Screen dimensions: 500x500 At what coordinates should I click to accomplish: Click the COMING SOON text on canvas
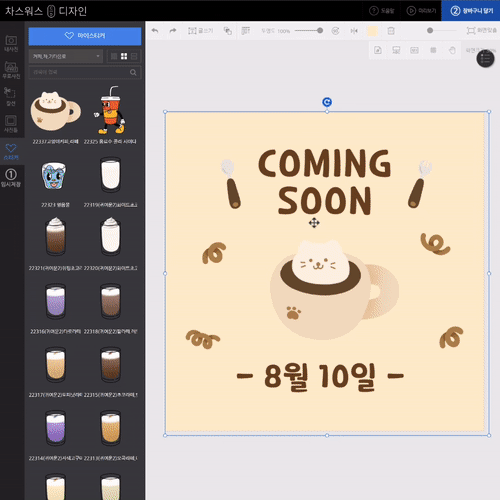click(x=324, y=182)
